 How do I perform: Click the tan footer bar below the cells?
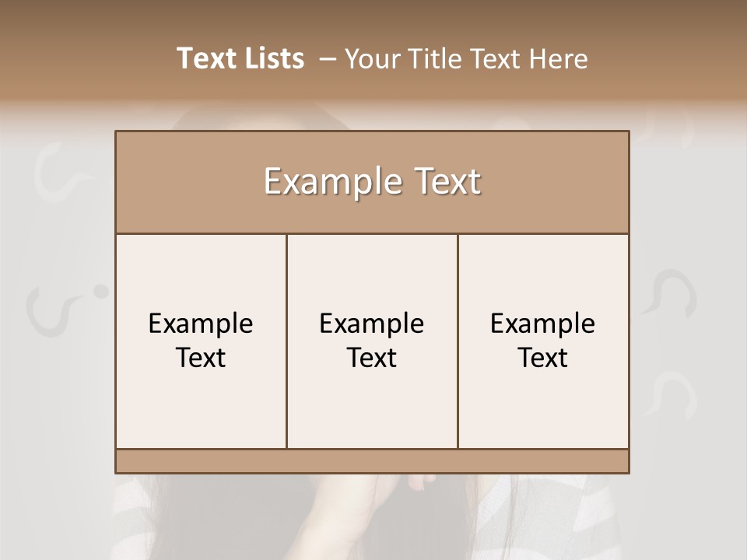pos(372,461)
